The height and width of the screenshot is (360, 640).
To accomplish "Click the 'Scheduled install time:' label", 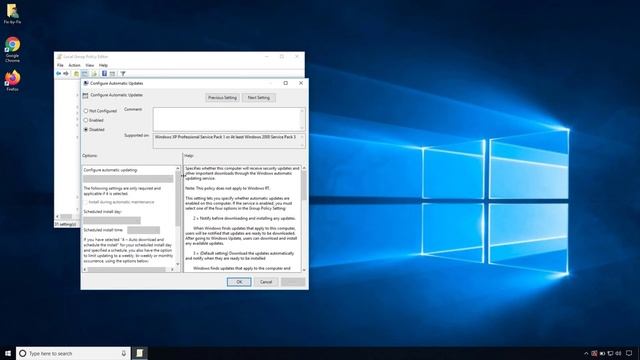I will (103, 230).
